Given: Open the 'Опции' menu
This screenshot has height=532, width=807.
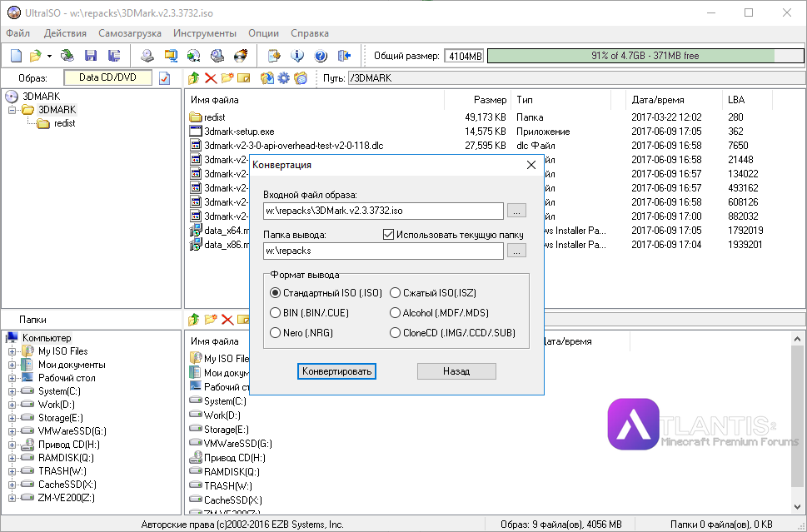Looking at the screenshot, I should click(x=263, y=33).
